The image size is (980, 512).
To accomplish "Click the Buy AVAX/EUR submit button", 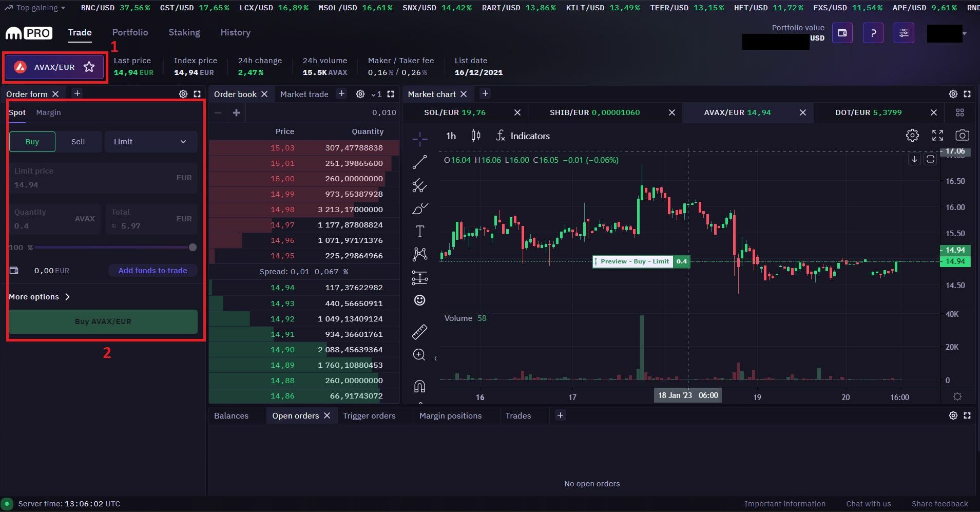I will pyautogui.click(x=103, y=321).
